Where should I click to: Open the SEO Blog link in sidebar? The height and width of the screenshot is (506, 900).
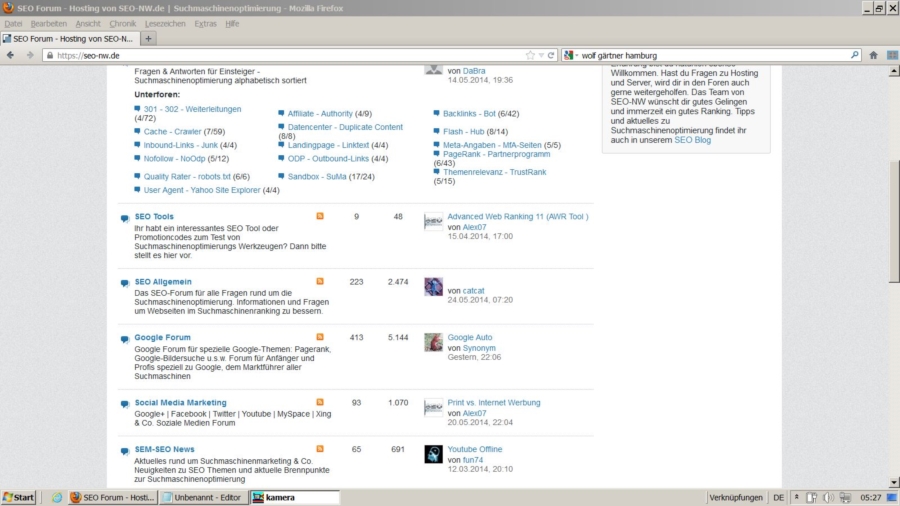[x=692, y=141]
